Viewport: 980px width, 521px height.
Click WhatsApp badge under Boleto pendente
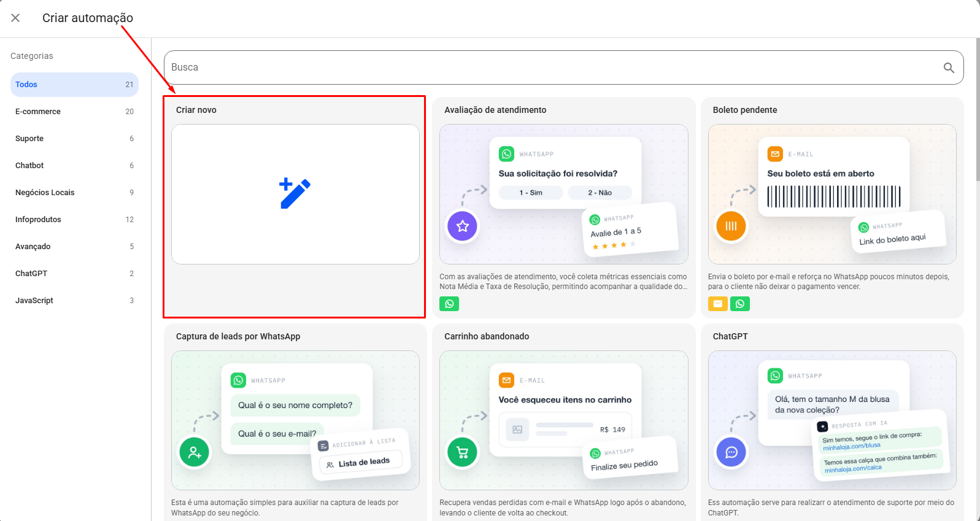pos(740,304)
